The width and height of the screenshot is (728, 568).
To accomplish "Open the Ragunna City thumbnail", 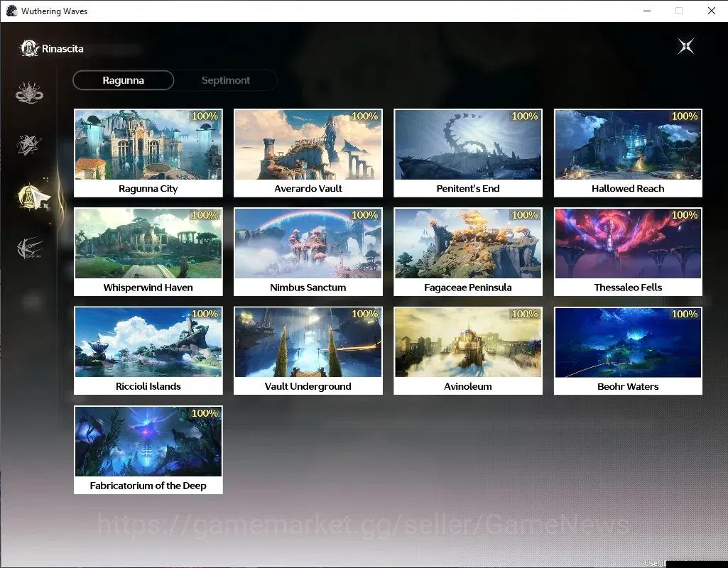I will [x=148, y=145].
